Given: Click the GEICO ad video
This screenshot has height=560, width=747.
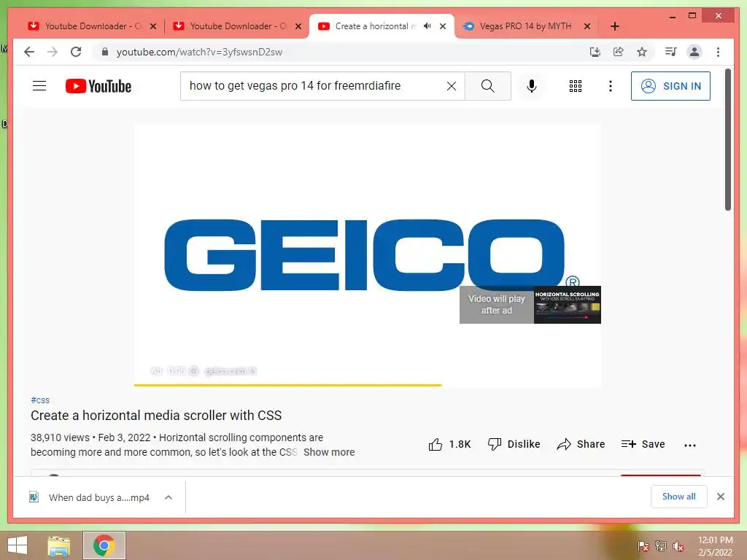Looking at the screenshot, I should pos(368,254).
